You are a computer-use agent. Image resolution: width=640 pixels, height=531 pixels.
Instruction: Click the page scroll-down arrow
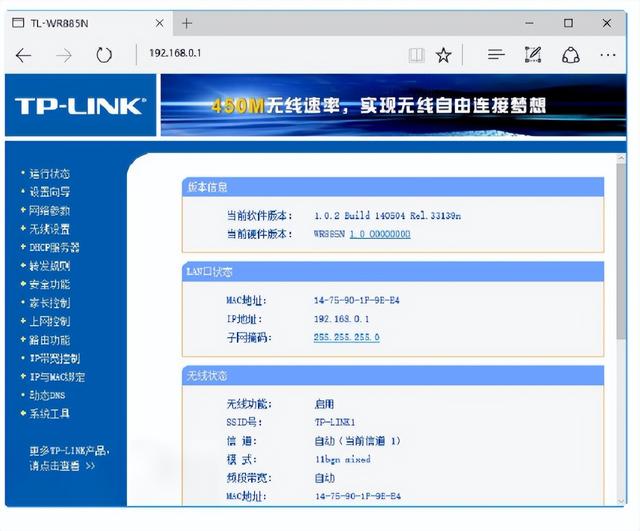pyautogui.click(x=621, y=501)
